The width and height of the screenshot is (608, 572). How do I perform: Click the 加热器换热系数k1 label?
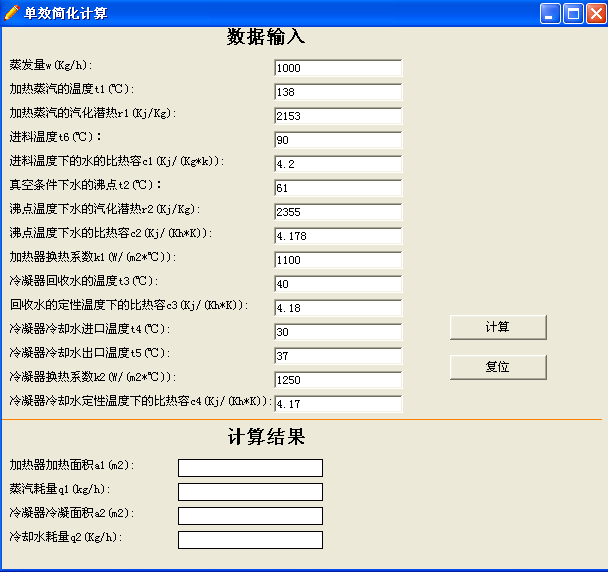coord(93,257)
